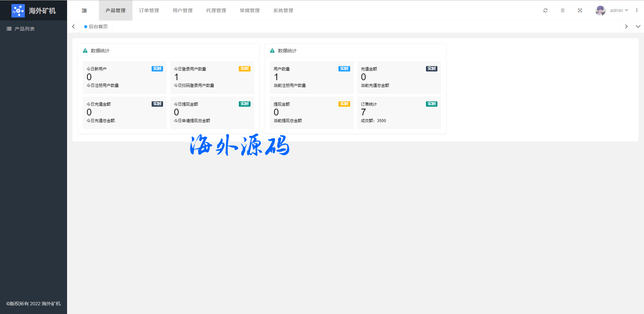The height and width of the screenshot is (314, 644).
Task: Click the admin avatar image
Action: (x=600, y=11)
